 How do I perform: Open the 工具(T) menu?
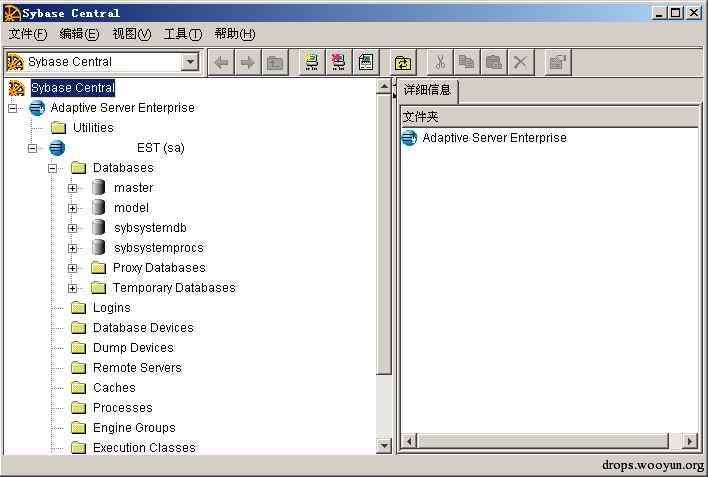183,34
